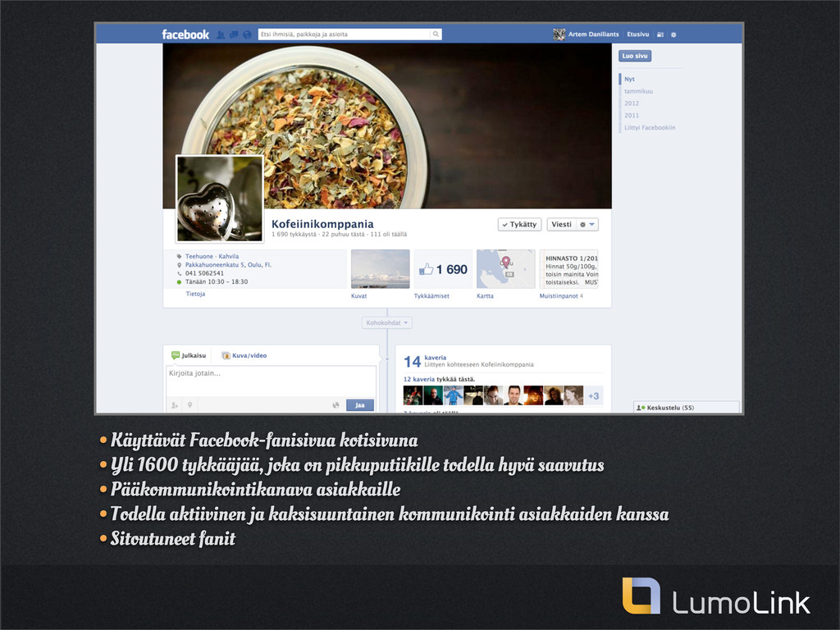Image resolution: width=840 pixels, height=630 pixels.
Task: Open the Tietoja about link
Action: (195, 294)
